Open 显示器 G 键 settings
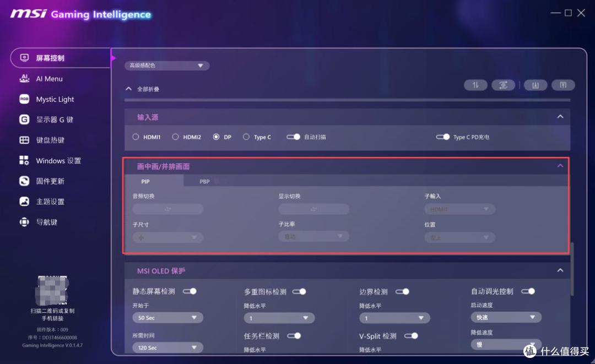595x364 pixels. [54, 120]
